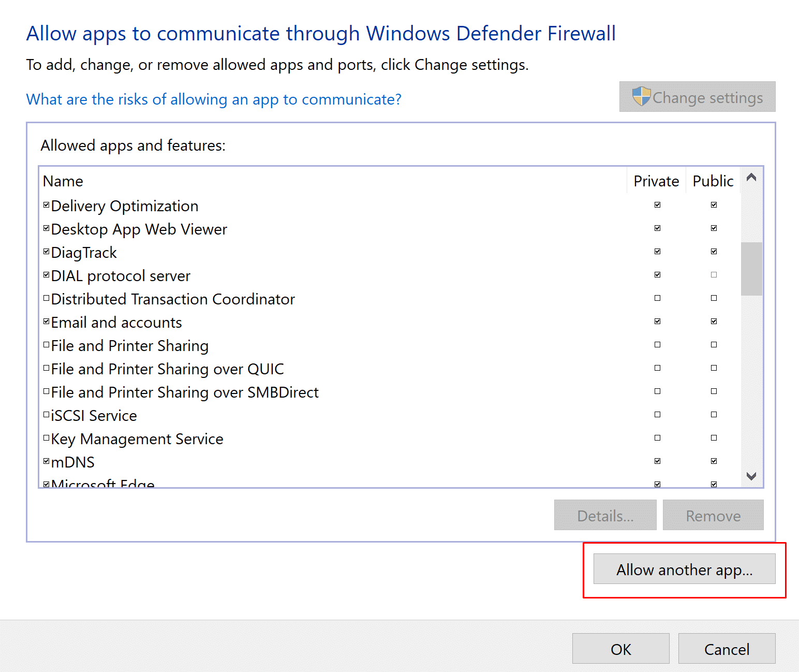Click the Public column header
The height and width of the screenshot is (672, 799).
[x=713, y=181]
